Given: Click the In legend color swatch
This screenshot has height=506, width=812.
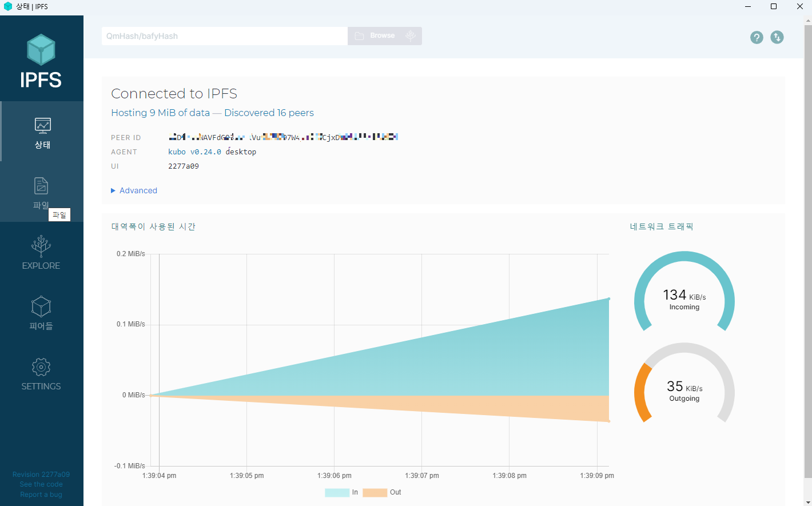Looking at the screenshot, I should point(337,492).
